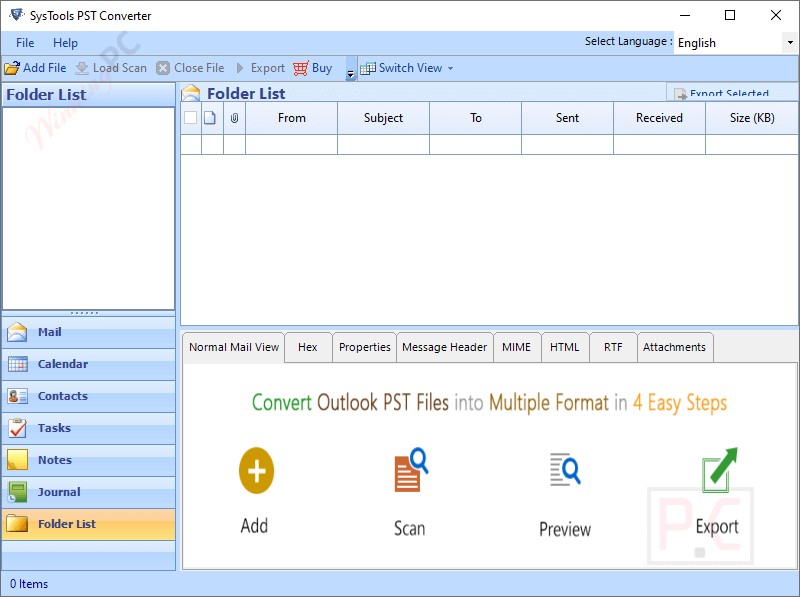800x597 pixels.
Task: Sort by the From column
Action: tap(291, 118)
